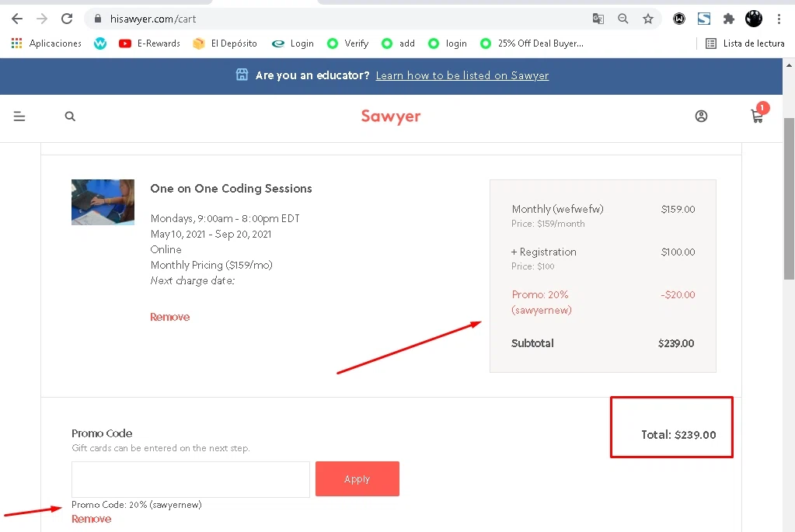This screenshot has width=795, height=532.
Task: Click the address bar URL hisawyer.com/cart
Action: click(x=153, y=19)
